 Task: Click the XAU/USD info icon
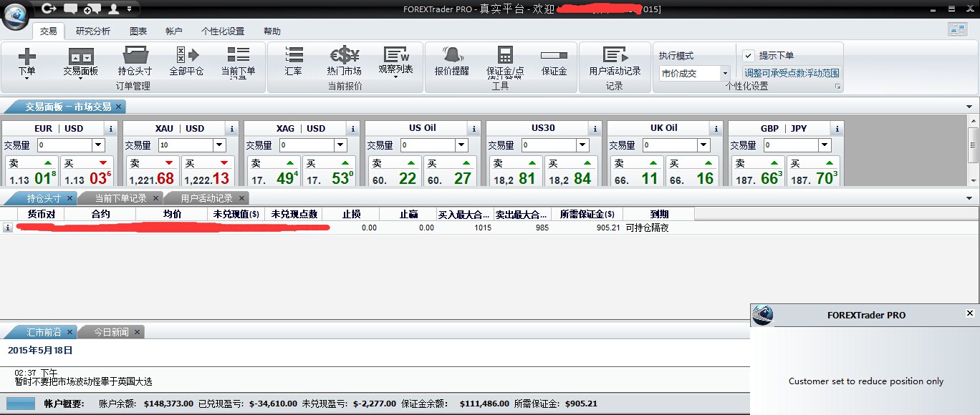231,129
